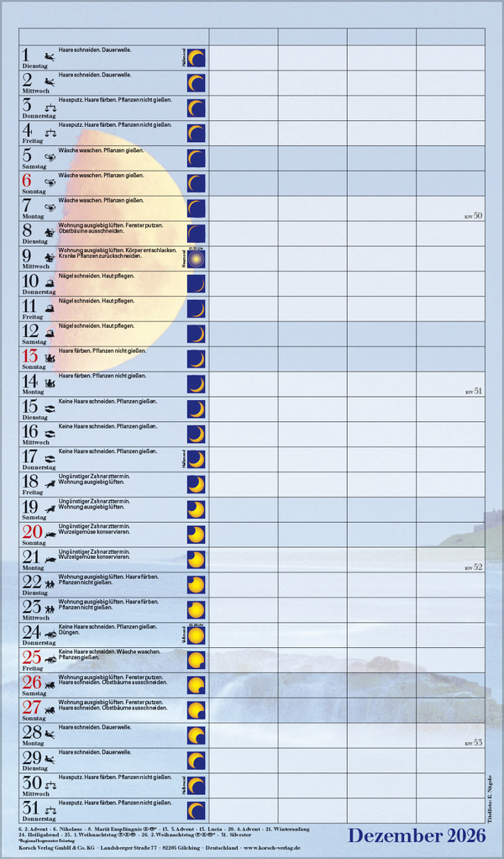Click the full moon icon on December 24

(x=196, y=635)
